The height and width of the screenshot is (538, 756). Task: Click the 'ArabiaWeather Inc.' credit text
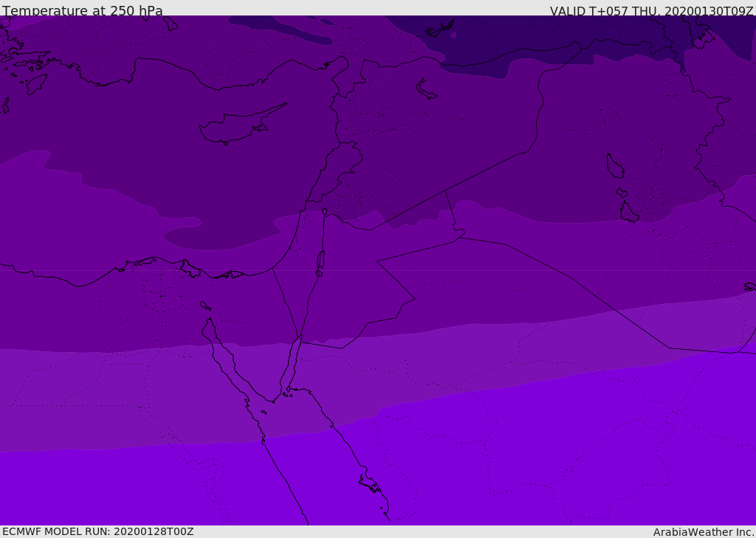(x=704, y=532)
